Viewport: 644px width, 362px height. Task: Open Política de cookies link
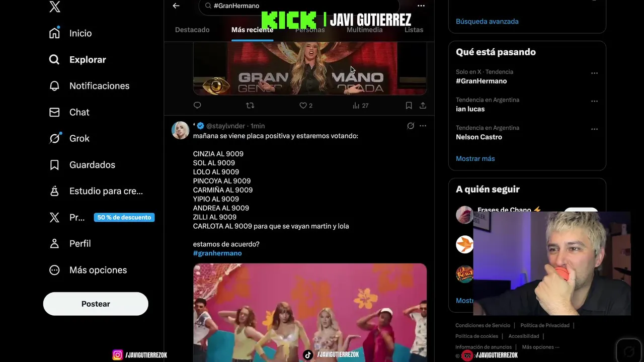(476, 336)
